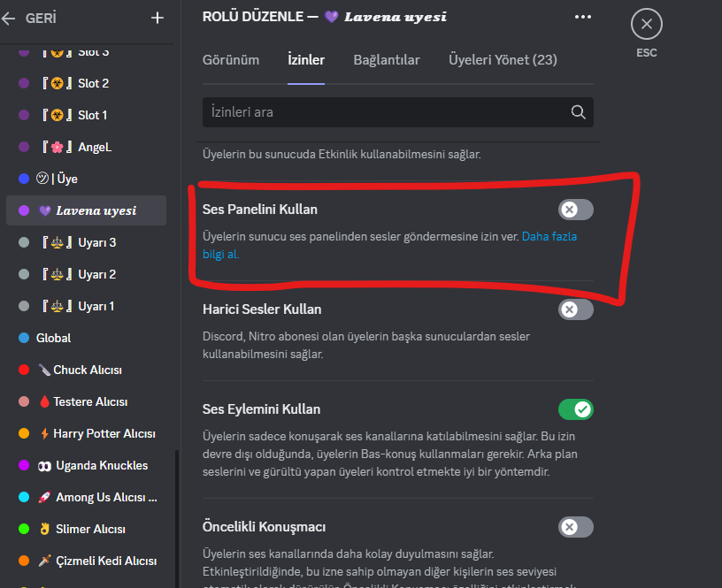Enable the Ses Panelini Kullan toggle

point(575,210)
